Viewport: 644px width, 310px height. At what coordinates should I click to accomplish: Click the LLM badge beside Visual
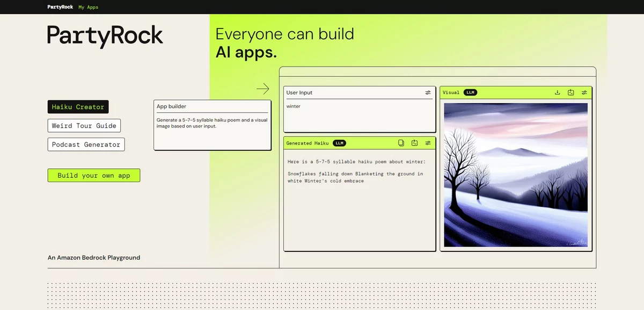(x=470, y=92)
